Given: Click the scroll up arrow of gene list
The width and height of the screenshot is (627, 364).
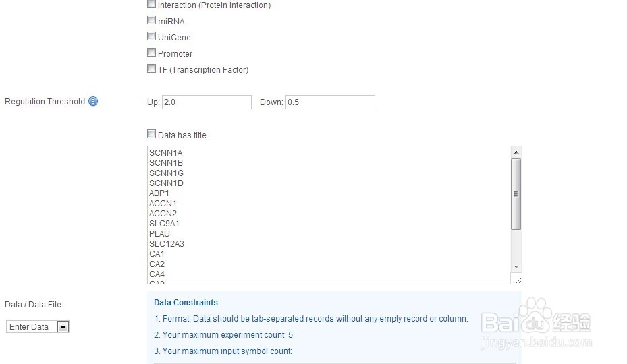Looking at the screenshot, I should point(516,152).
